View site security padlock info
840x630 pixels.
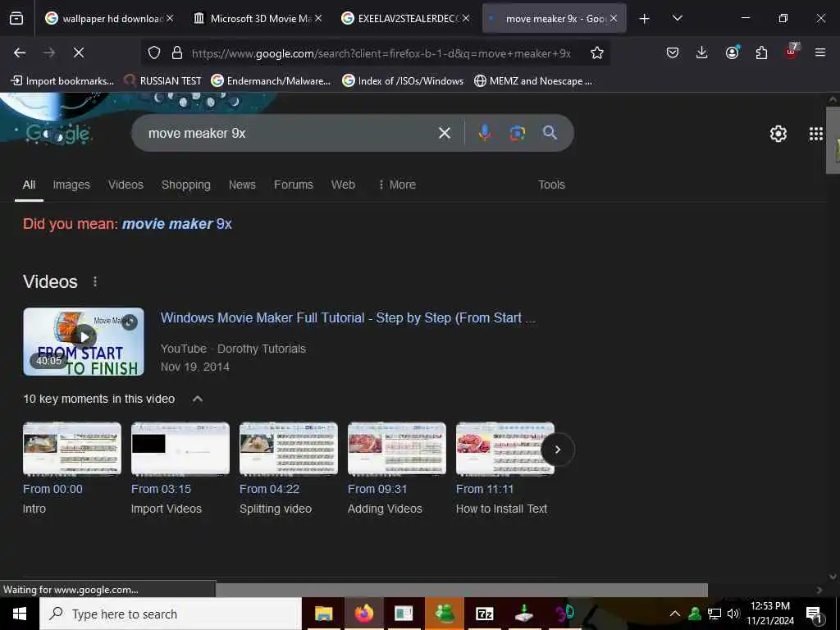pos(177,52)
